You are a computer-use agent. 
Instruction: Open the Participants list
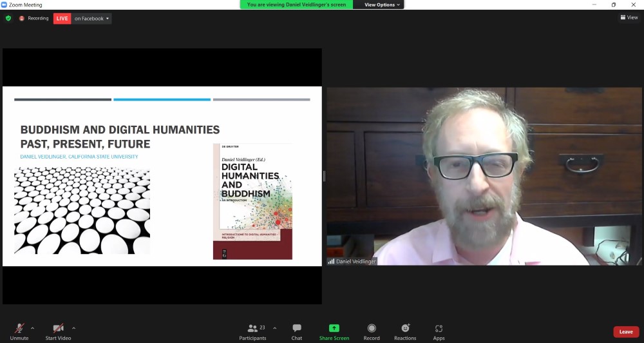252,331
